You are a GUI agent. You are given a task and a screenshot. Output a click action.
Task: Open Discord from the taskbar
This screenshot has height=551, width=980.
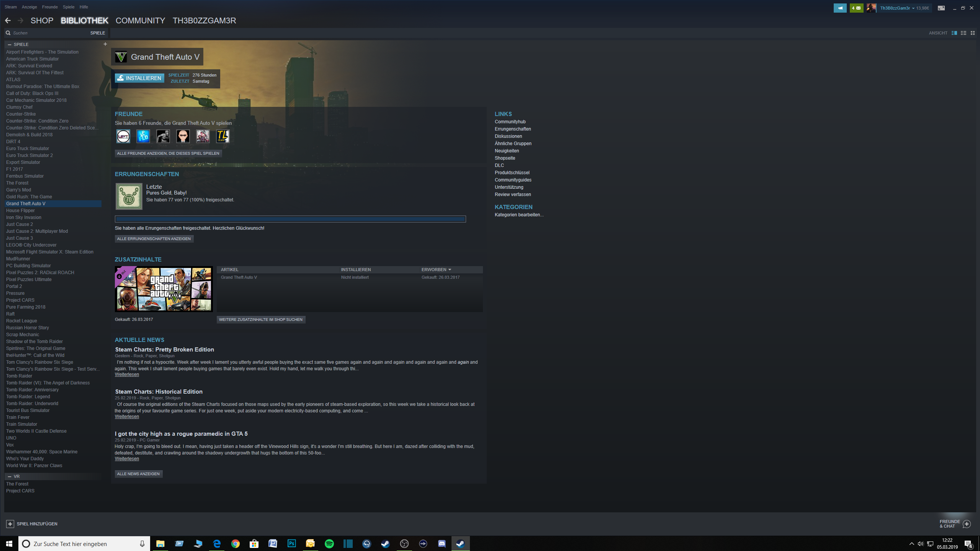tap(442, 544)
